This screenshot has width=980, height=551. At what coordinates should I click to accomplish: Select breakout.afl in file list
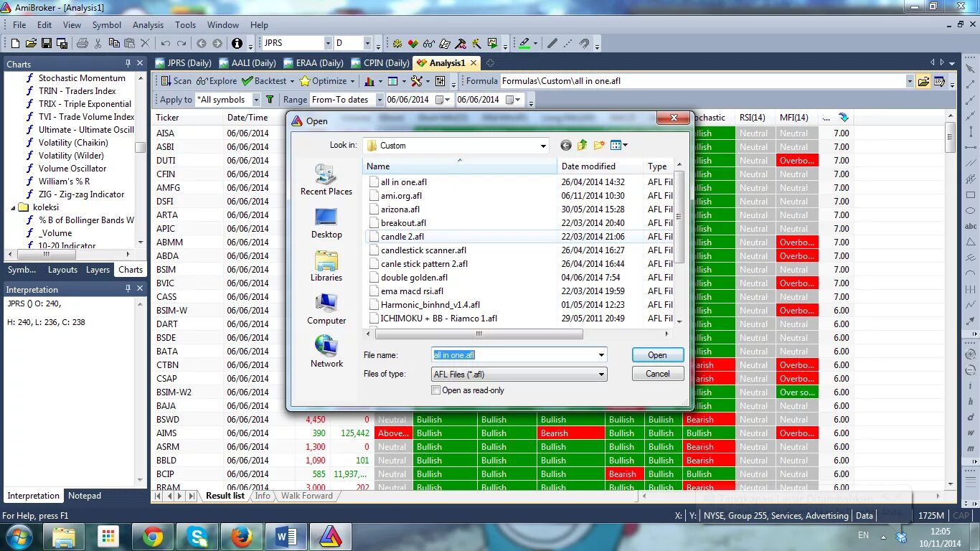[403, 222]
